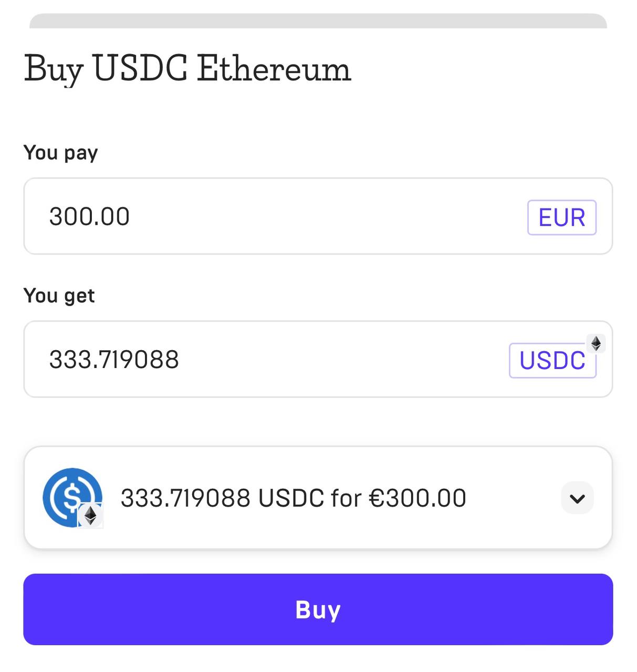
Task: Open the USDC token selector
Action: point(552,361)
